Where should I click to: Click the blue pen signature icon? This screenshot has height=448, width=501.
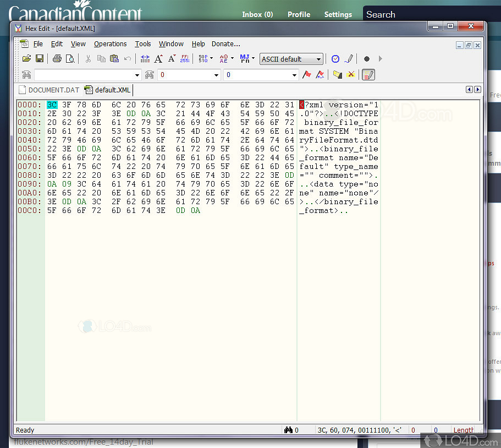[349, 59]
